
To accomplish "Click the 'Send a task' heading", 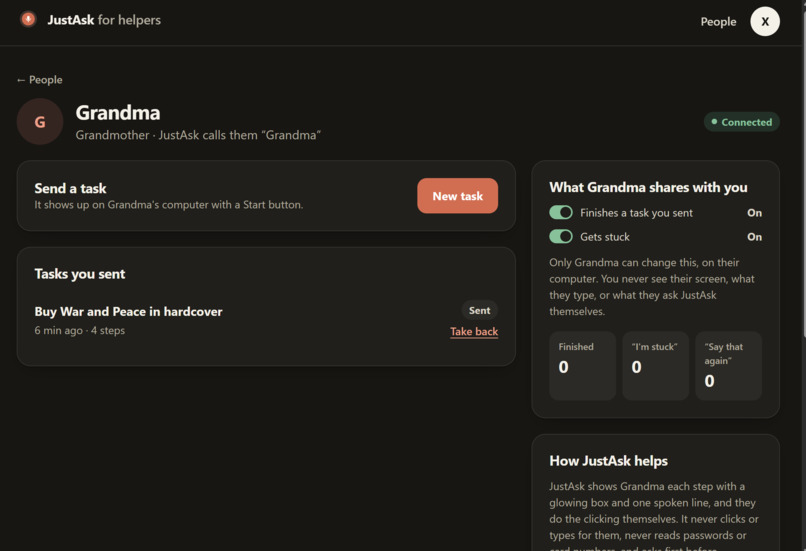I will (70, 189).
